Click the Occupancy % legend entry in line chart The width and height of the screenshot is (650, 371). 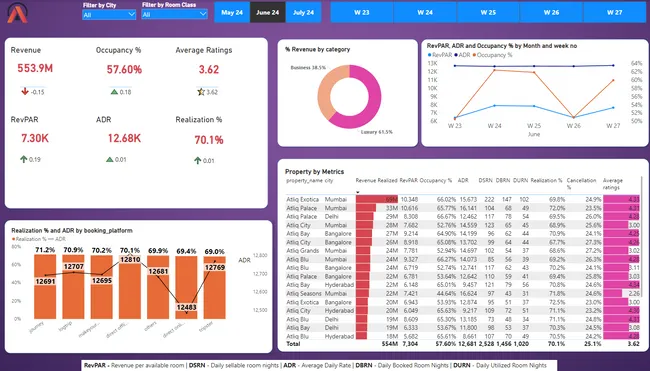492,55
